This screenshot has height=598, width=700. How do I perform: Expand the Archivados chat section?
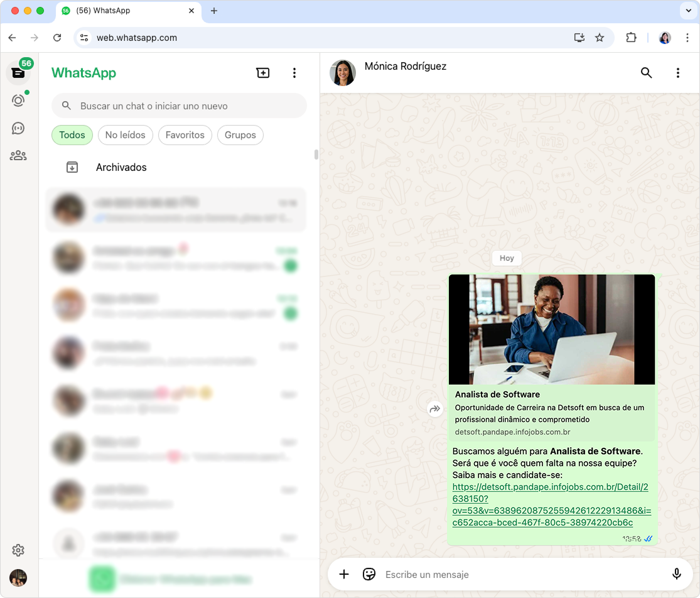click(121, 167)
